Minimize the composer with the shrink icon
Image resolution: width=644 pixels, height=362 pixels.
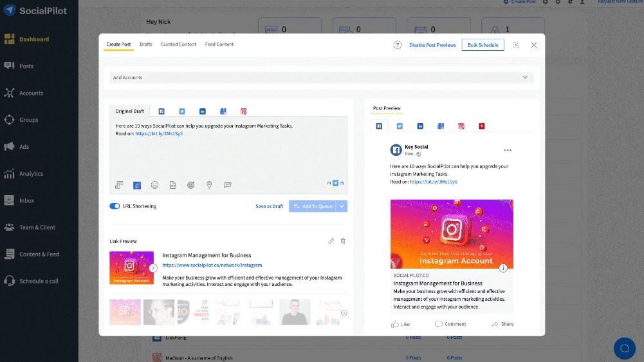(516, 45)
